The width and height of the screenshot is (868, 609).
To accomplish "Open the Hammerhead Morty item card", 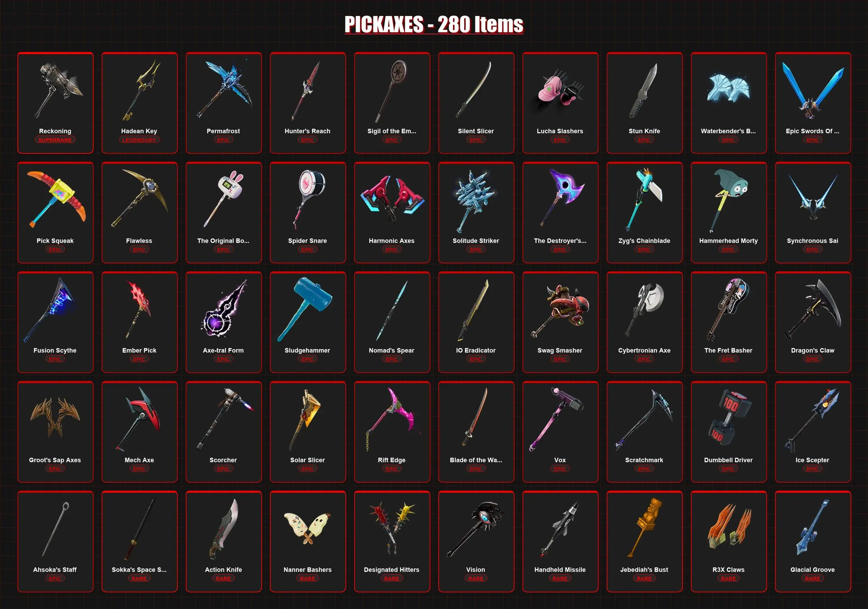I will 729,212.
